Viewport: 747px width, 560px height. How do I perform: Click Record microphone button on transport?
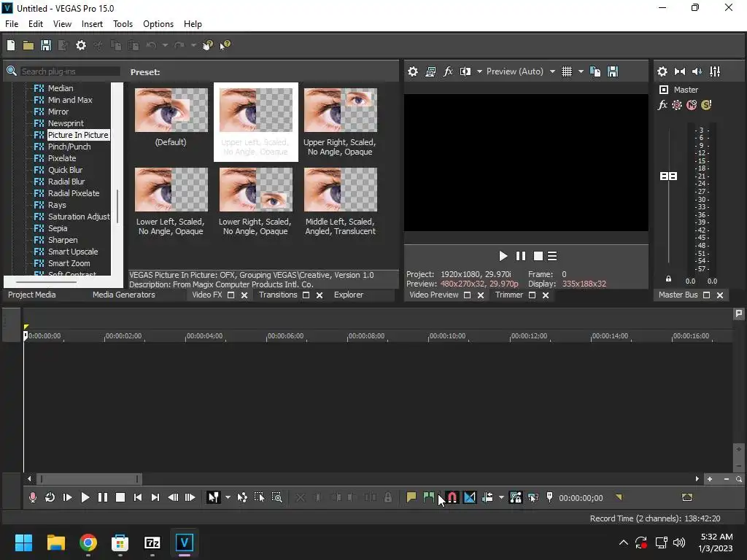(32, 497)
